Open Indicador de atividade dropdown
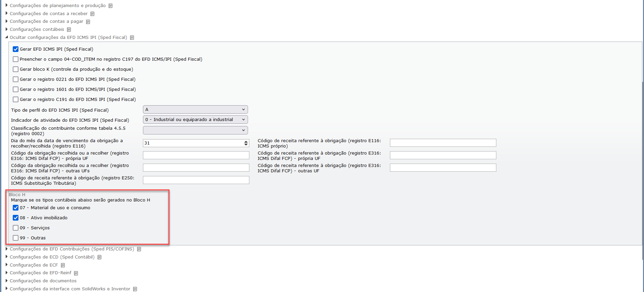Image resolution: width=644 pixels, height=292 pixels. [x=195, y=120]
